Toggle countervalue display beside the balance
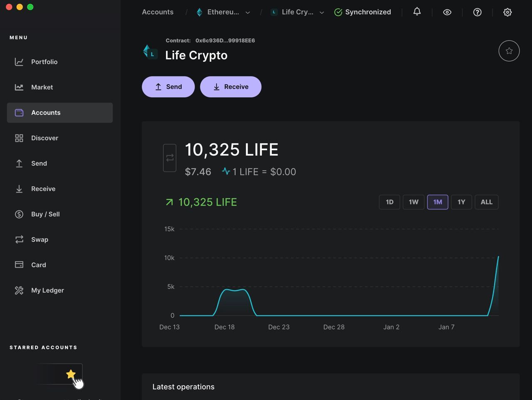532x400 pixels. tap(170, 158)
